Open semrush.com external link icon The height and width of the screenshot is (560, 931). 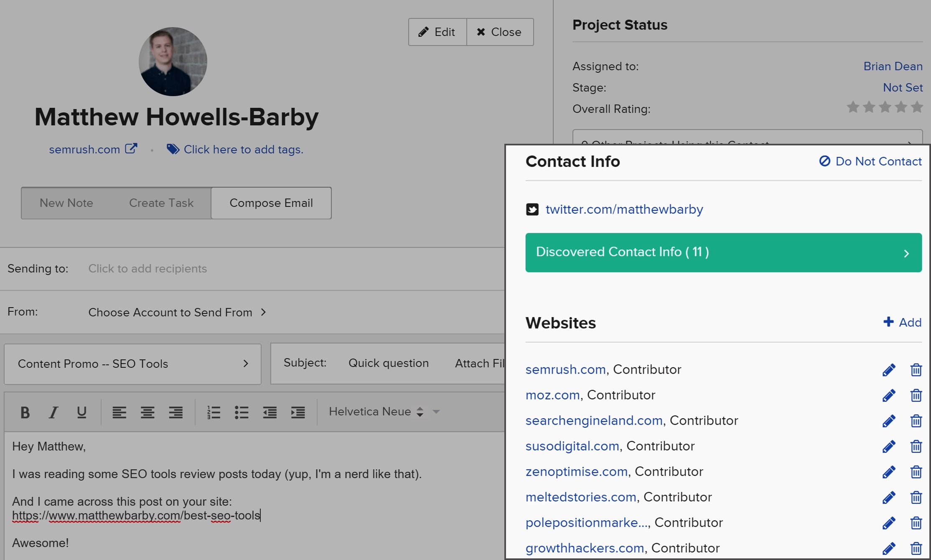(131, 149)
